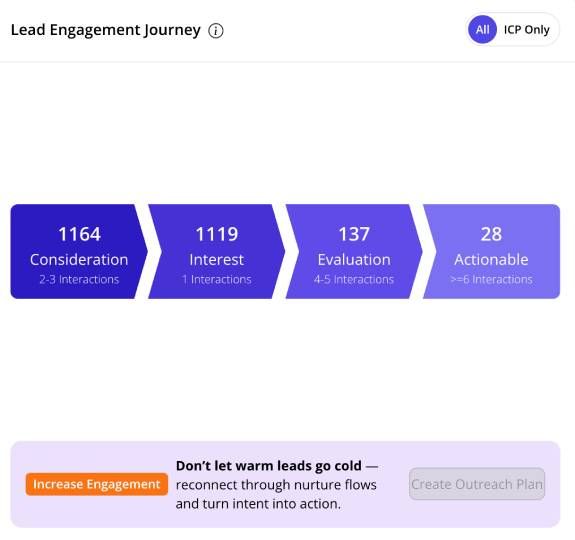Click the Lead Engagement Journey title
This screenshot has height=540, width=575.
click(x=106, y=30)
